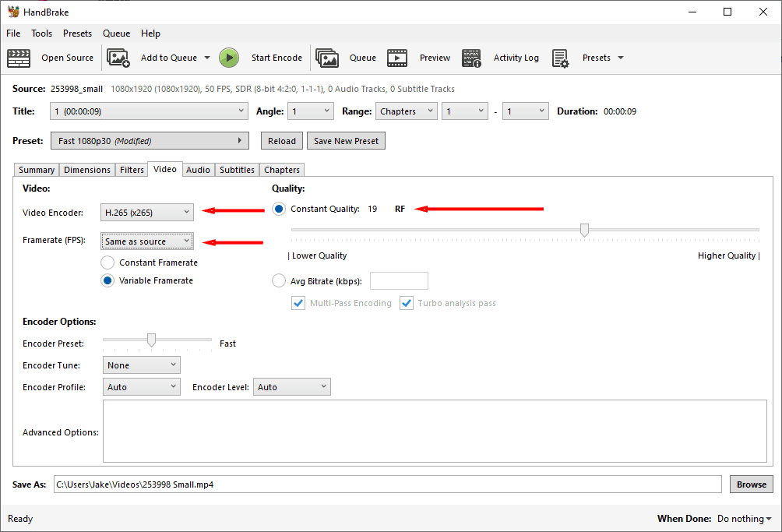Select the Constant Quality radio button

(x=279, y=209)
